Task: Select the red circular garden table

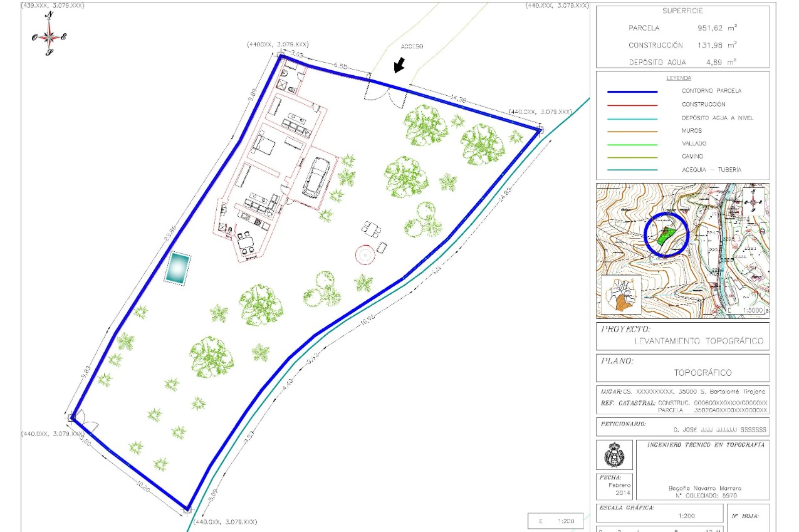Action: [x=365, y=254]
